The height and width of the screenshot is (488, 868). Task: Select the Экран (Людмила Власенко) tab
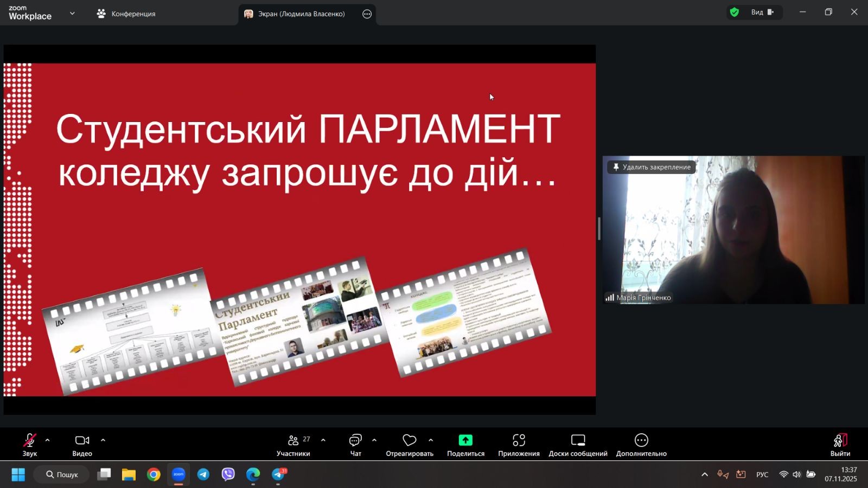tap(301, 14)
